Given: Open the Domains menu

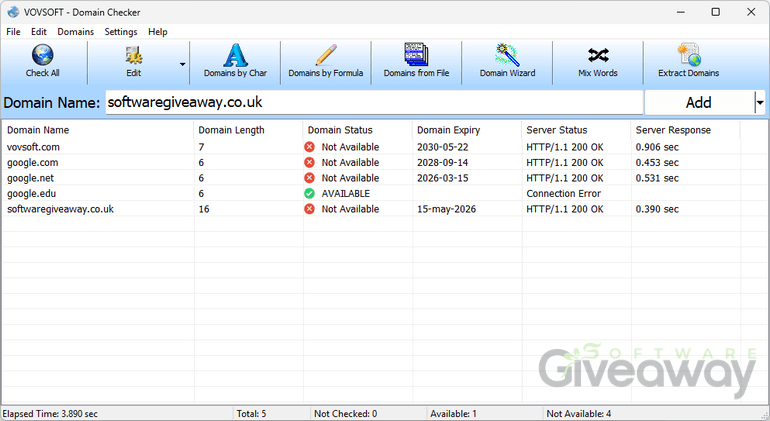Looking at the screenshot, I should 75,32.
